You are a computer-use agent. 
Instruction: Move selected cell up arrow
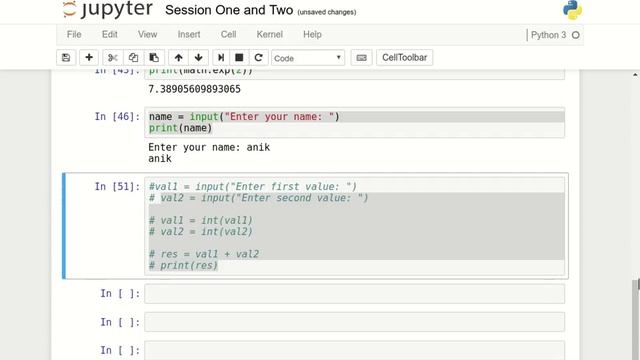178,58
